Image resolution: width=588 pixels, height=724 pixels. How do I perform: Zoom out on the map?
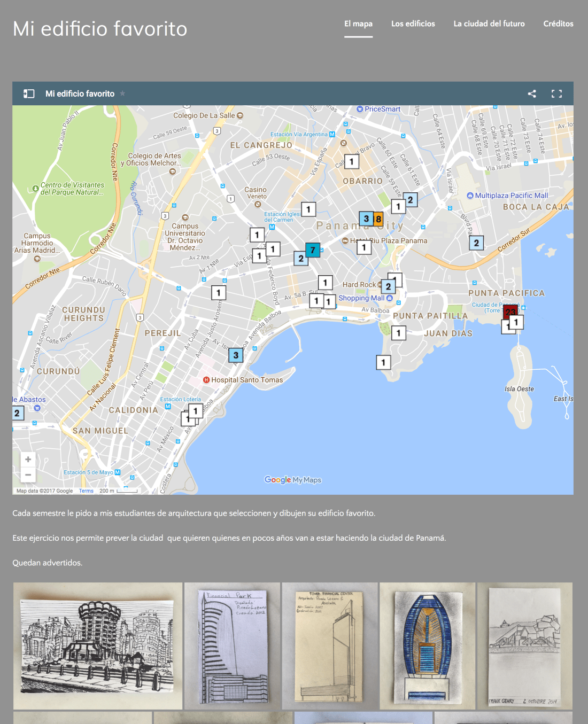point(28,474)
